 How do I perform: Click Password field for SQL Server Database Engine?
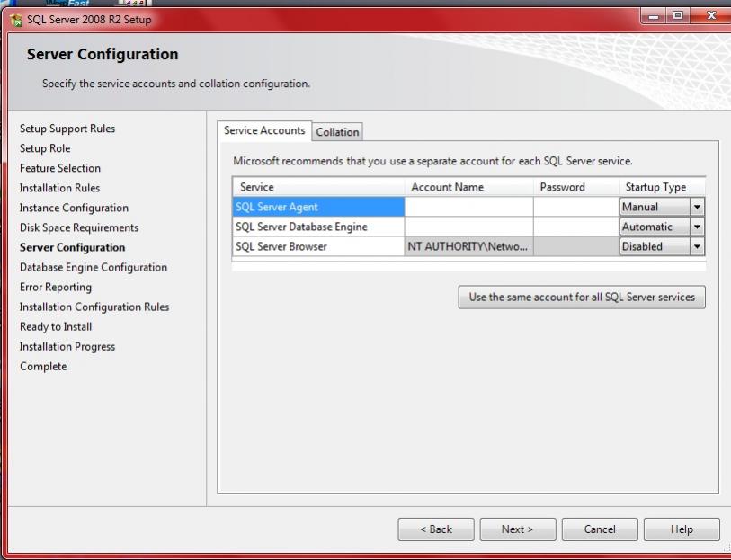[x=576, y=227]
